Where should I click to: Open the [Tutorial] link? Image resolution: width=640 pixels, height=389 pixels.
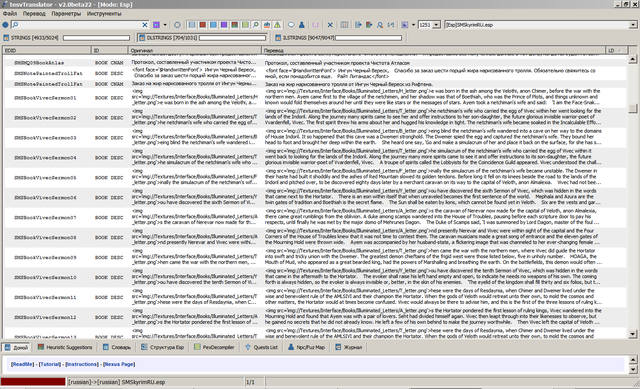tap(50, 364)
